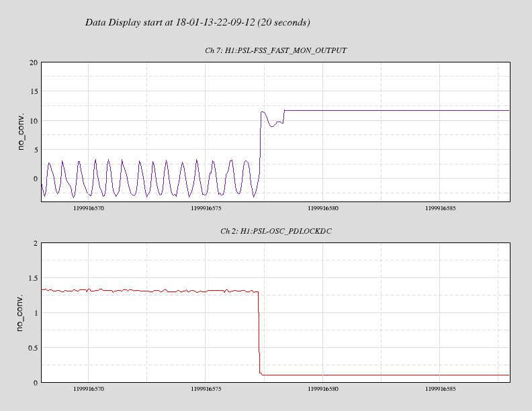Click 1199916585 time label under bottom plot
Image resolution: width=532 pixels, height=411 pixels.
click(439, 390)
